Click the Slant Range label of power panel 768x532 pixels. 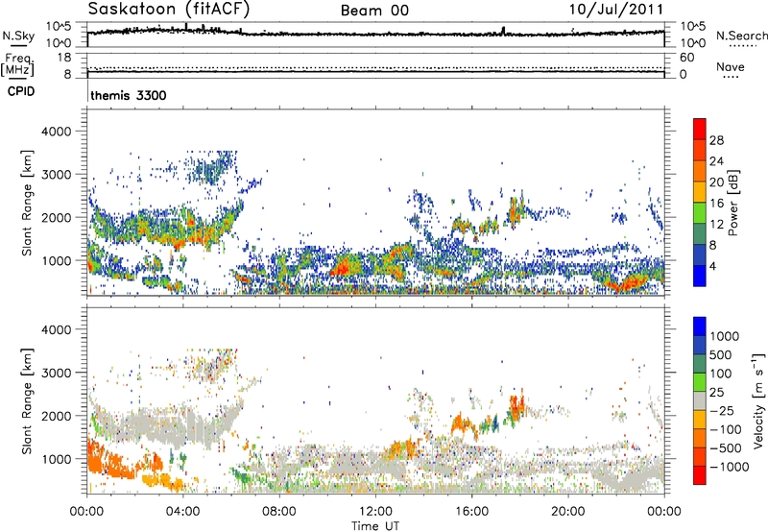[x=27, y=203]
